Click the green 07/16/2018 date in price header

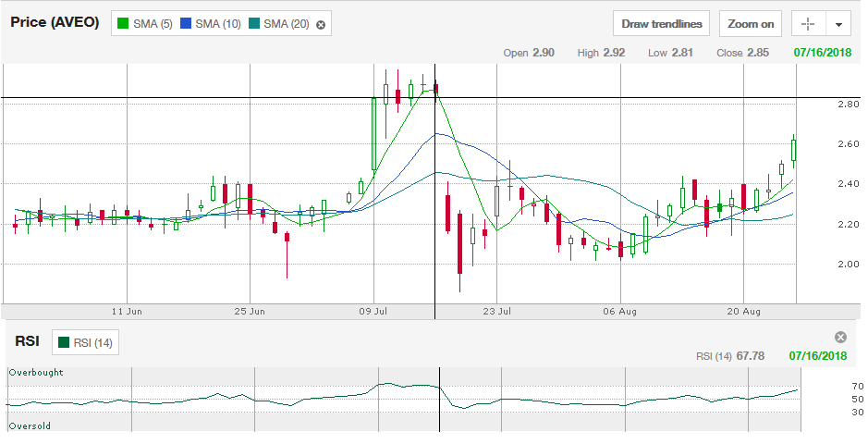click(822, 53)
